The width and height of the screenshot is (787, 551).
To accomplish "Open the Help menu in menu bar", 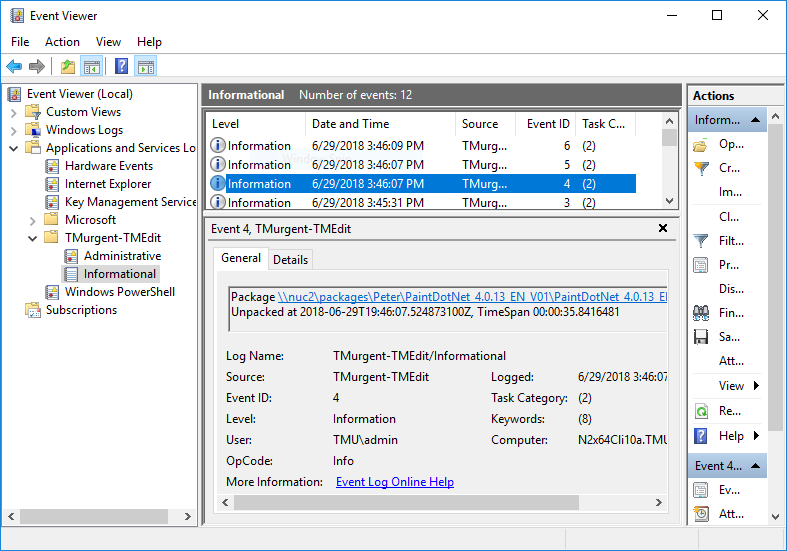I will pos(149,42).
